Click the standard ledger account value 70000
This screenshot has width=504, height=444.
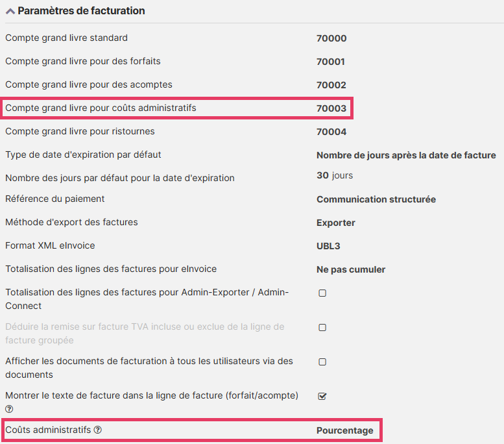tap(331, 38)
